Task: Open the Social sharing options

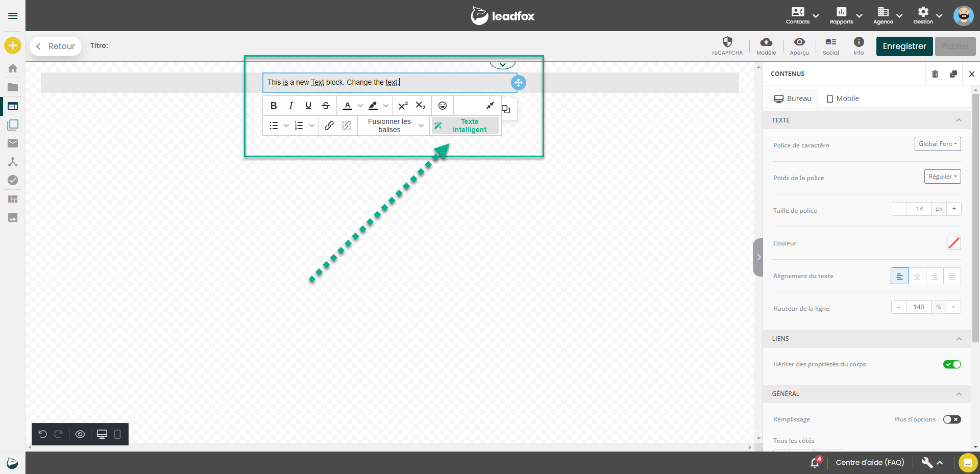Action: 830,46
